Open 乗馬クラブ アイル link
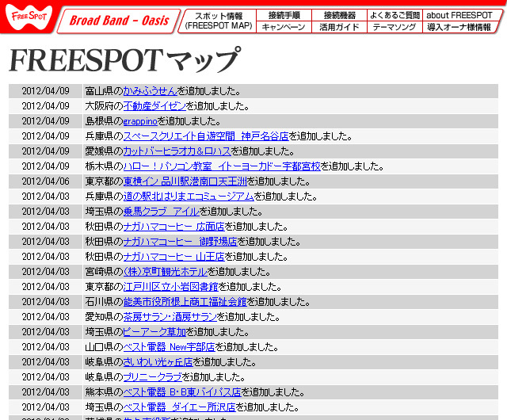This screenshot has width=507, height=420. point(162,212)
